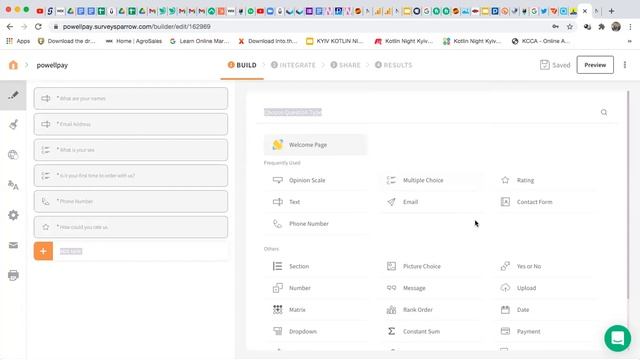Open the printer icon in left sidebar

(13, 275)
